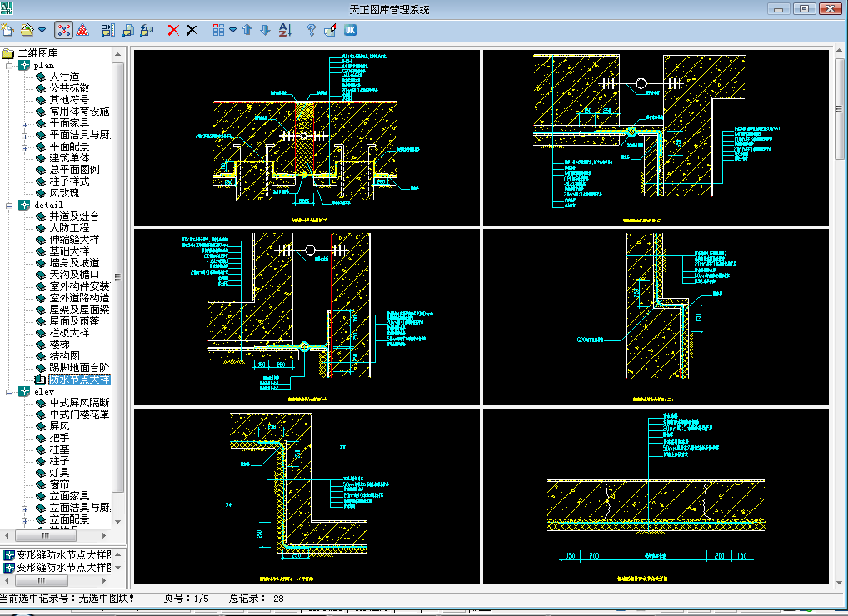This screenshot has width=848, height=616.
Task: Select 灯具 tree item
Action: [59, 472]
